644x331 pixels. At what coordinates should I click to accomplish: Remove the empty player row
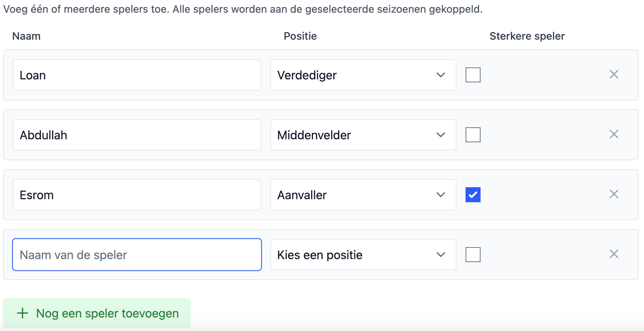point(614,254)
